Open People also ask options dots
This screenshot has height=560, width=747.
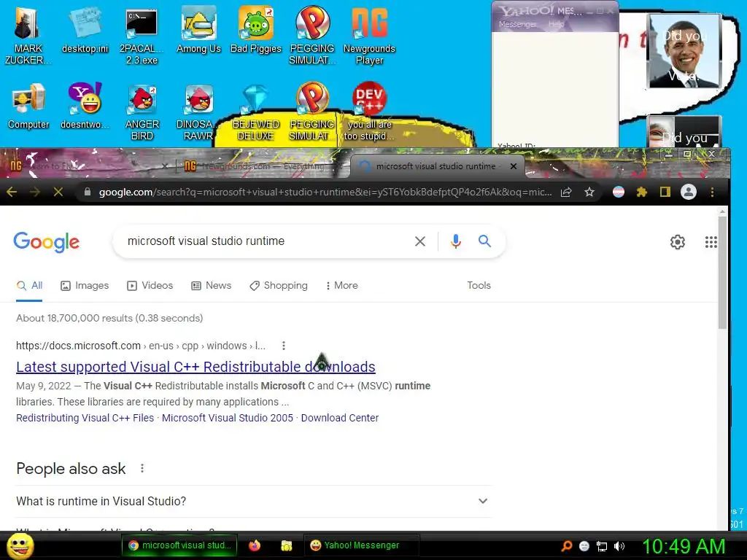click(x=142, y=469)
